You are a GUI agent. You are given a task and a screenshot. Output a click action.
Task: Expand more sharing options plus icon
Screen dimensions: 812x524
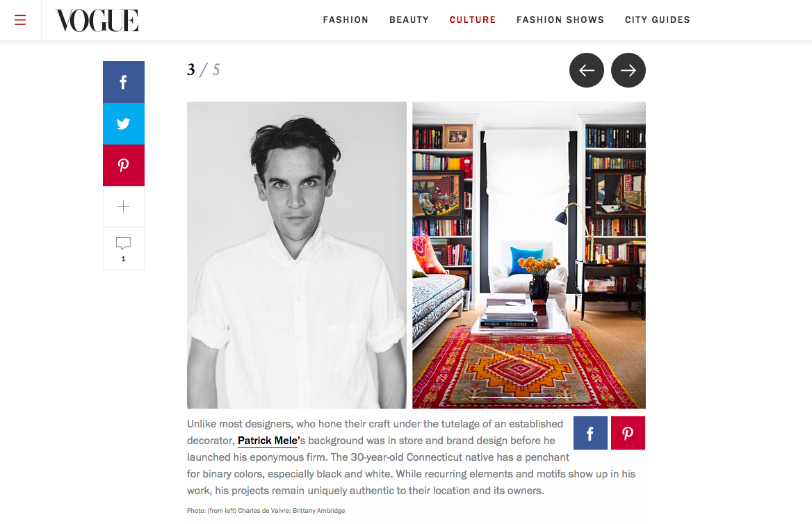point(124,207)
